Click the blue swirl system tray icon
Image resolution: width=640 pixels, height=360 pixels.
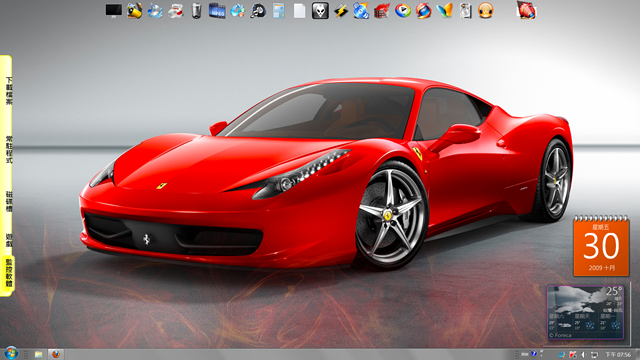coord(562,355)
